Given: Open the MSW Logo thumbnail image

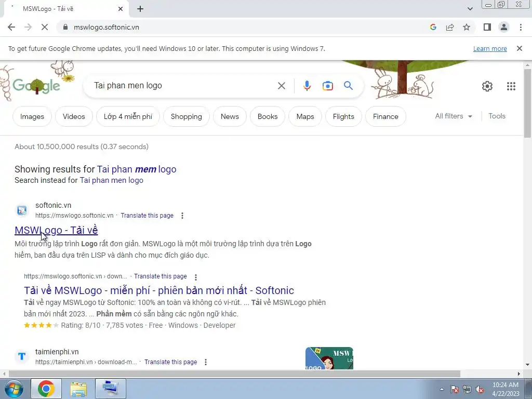Looking at the screenshot, I should (x=329, y=358).
